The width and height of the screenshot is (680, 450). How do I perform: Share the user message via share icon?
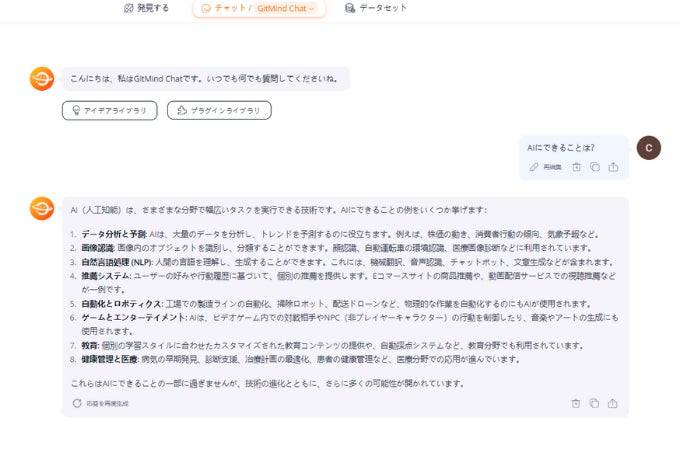tap(613, 167)
